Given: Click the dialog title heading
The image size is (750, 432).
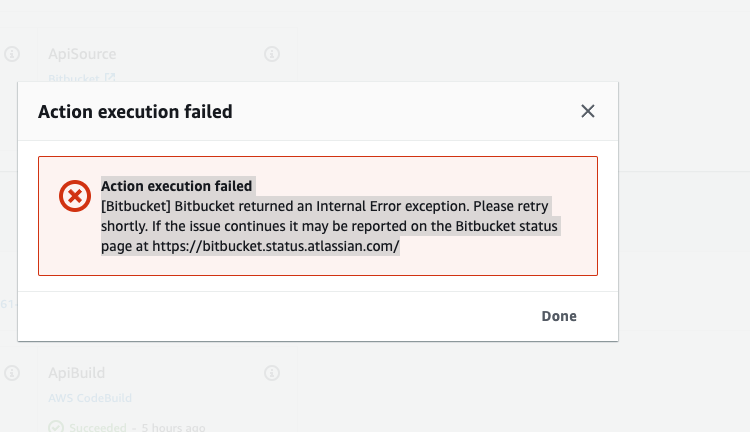Looking at the screenshot, I should click(x=135, y=112).
